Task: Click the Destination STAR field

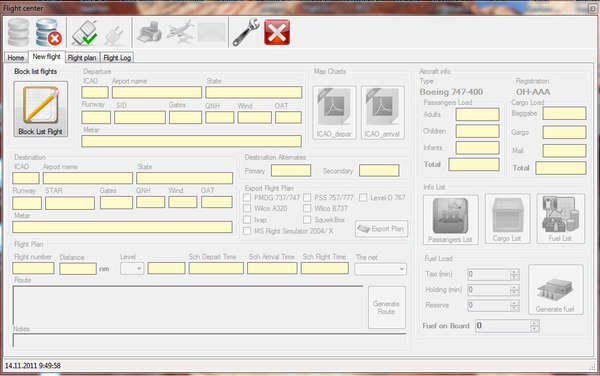Action: [x=70, y=203]
